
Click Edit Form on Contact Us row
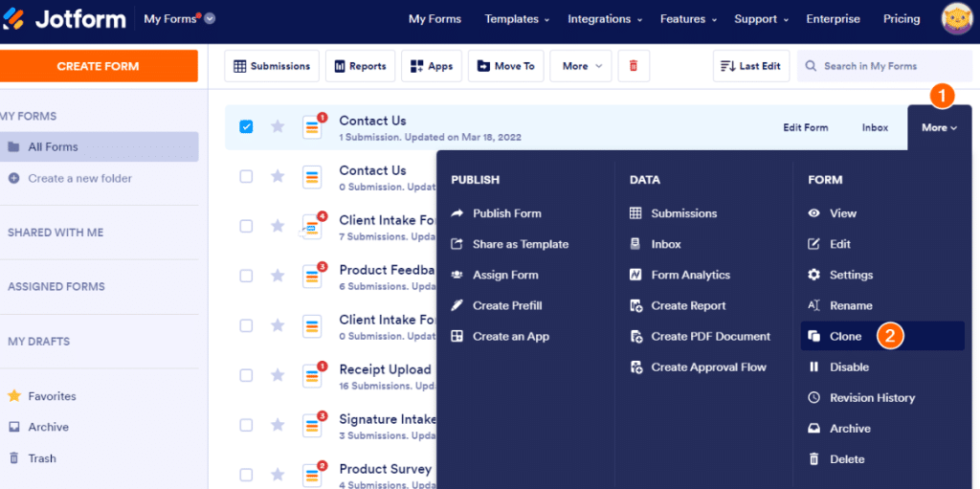[x=806, y=127]
